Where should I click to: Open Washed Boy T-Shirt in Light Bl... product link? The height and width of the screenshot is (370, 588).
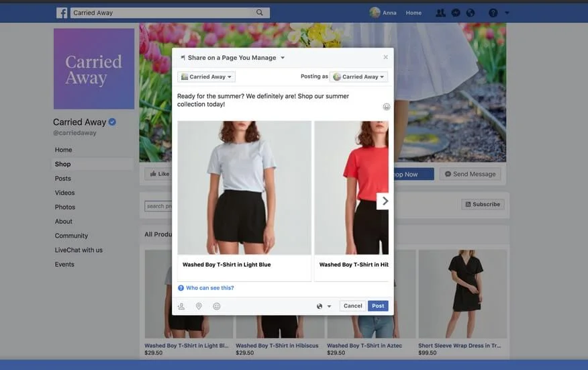click(187, 346)
